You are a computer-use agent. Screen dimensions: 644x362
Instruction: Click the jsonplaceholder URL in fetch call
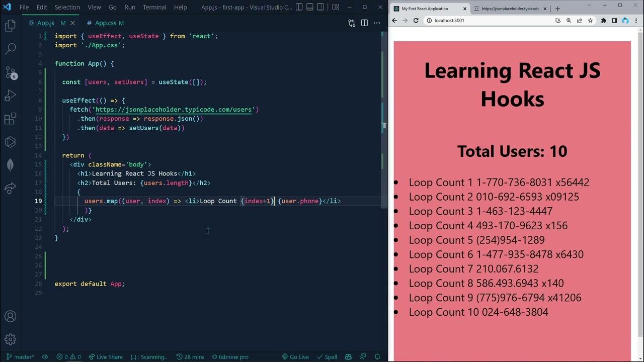point(175,110)
